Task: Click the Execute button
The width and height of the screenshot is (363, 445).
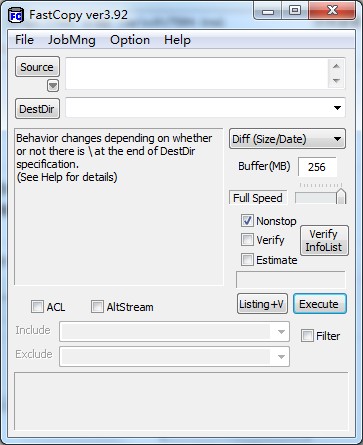Action: pos(320,304)
